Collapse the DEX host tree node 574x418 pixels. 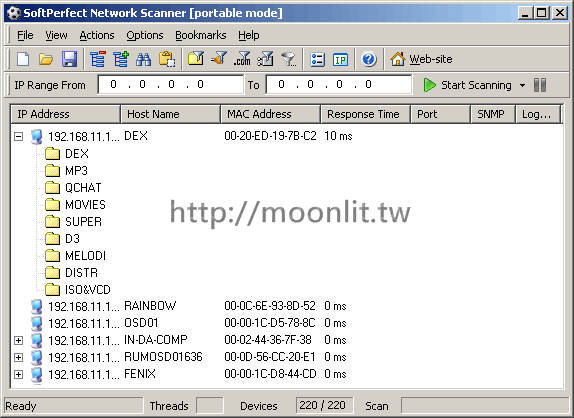pos(18,137)
